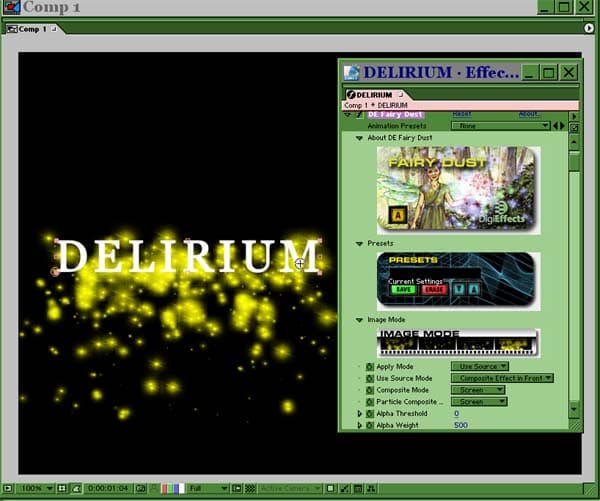Collapse the Image Mode section triangle
Viewport: 600px width, 501px height.
359,320
